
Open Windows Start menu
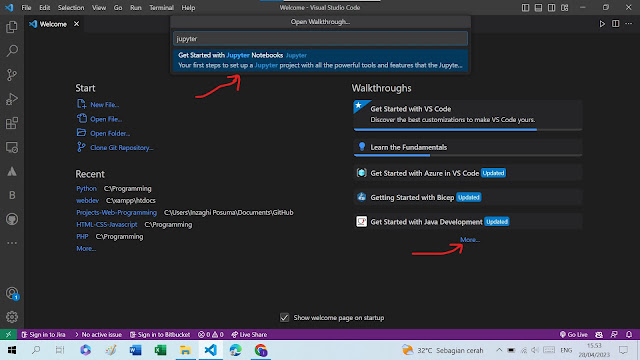pyautogui.click(x=12, y=350)
